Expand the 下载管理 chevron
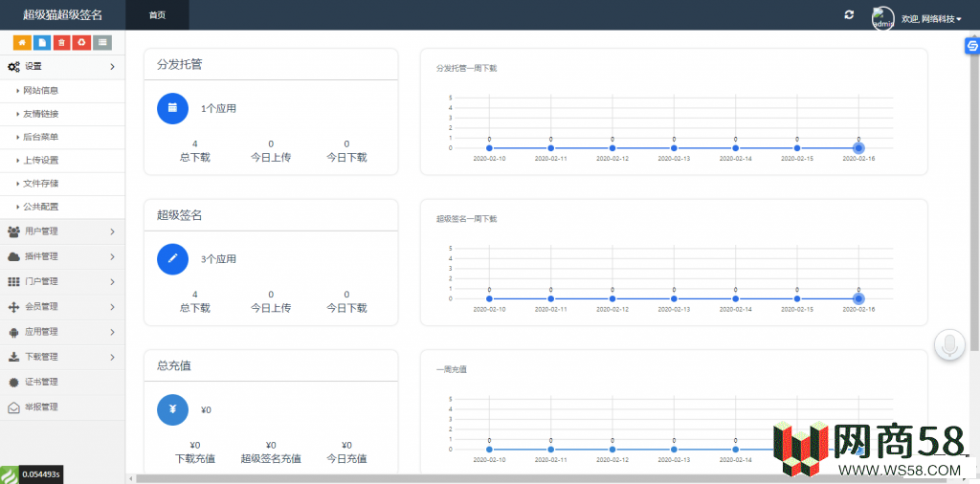980x484 pixels. [113, 357]
